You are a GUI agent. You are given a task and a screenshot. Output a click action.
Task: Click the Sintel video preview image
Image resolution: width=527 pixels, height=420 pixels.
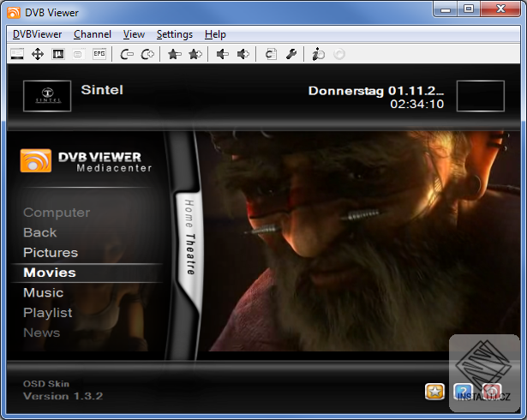(x=362, y=241)
